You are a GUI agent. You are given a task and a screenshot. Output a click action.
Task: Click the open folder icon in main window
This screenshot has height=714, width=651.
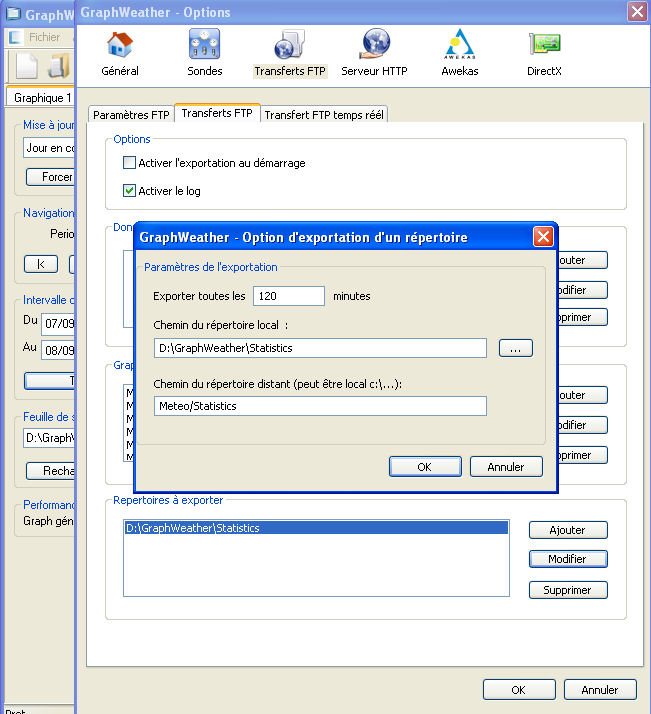59,66
